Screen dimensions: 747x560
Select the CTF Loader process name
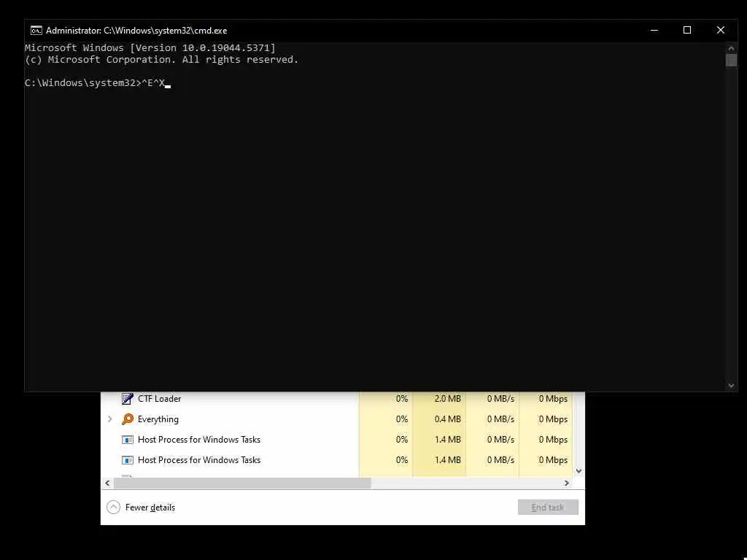coord(160,399)
